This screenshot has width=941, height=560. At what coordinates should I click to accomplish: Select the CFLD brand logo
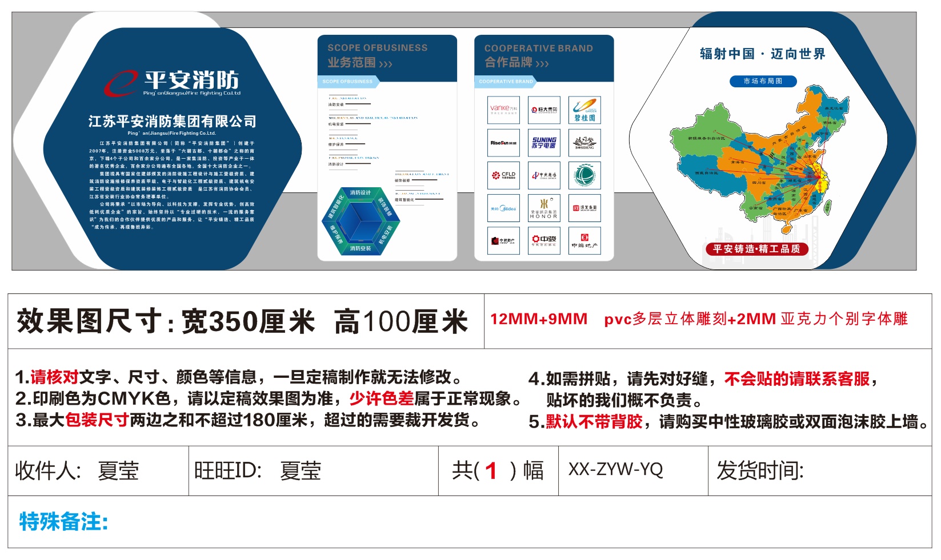[x=503, y=175]
